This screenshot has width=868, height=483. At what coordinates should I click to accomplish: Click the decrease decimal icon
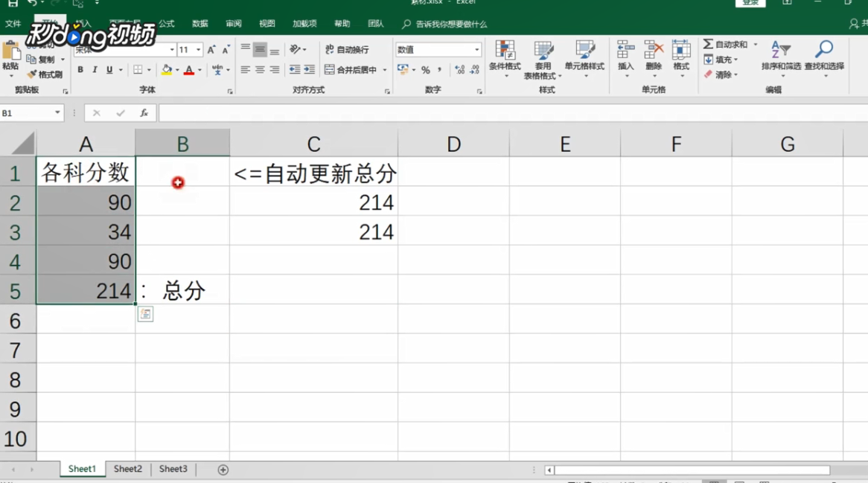[474, 70]
